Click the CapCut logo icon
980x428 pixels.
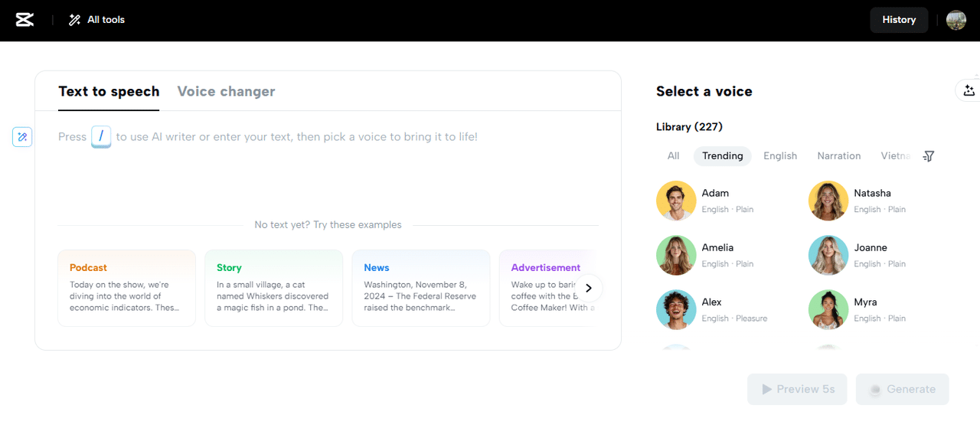[x=24, y=20]
